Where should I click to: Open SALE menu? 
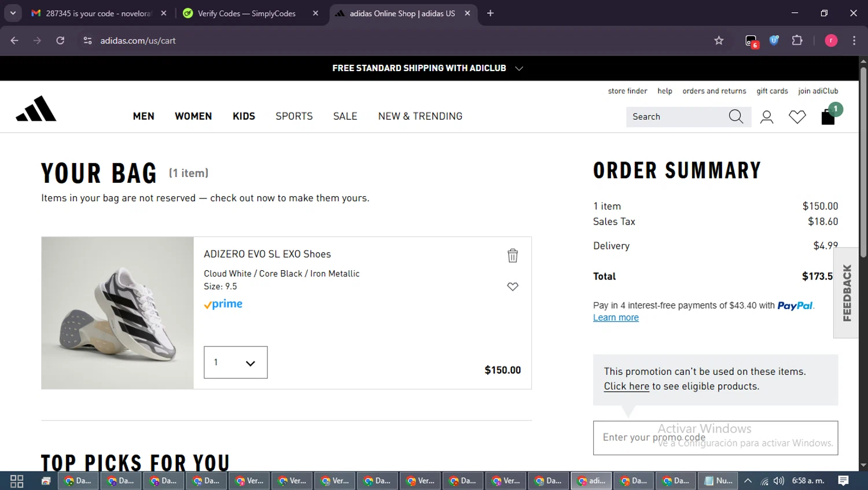coord(345,116)
